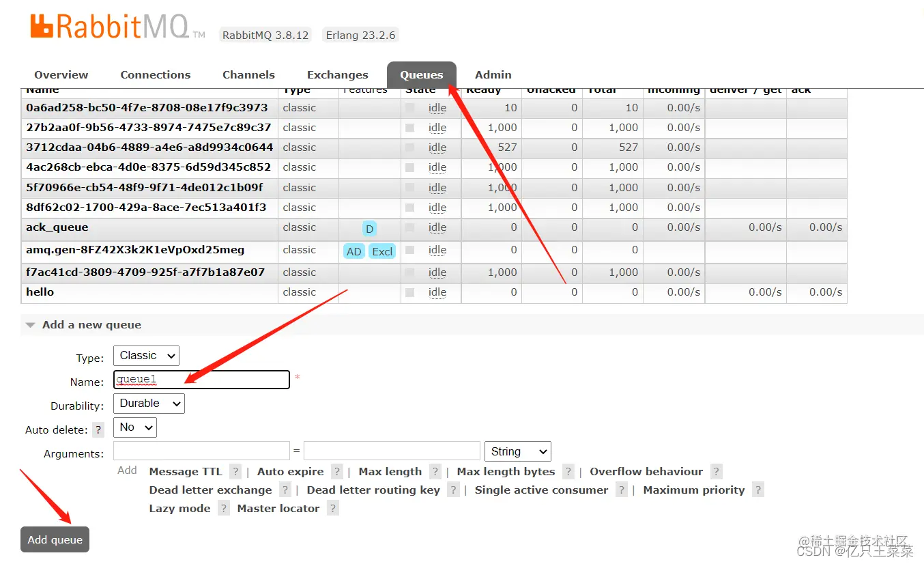The width and height of the screenshot is (924, 564).
Task: Click the RabbitMQ 3.8.12 version label
Action: pyautogui.click(x=265, y=35)
